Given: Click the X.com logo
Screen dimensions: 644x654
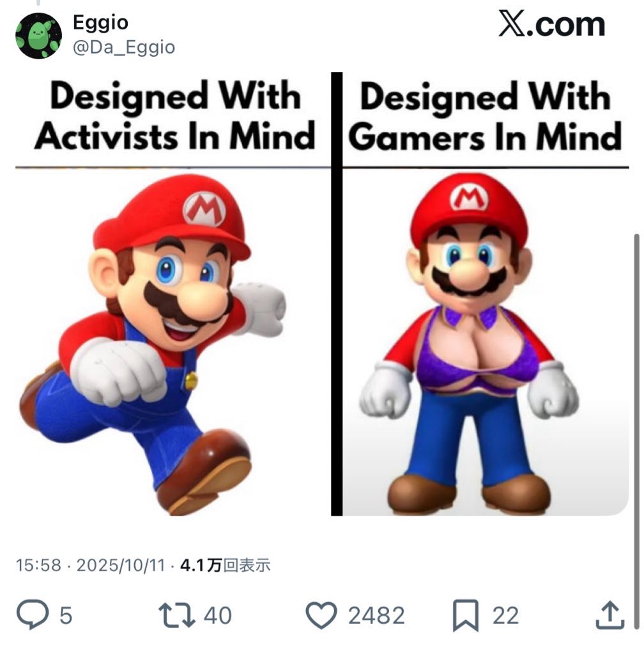Looking at the screenshot, I should 551,26.
